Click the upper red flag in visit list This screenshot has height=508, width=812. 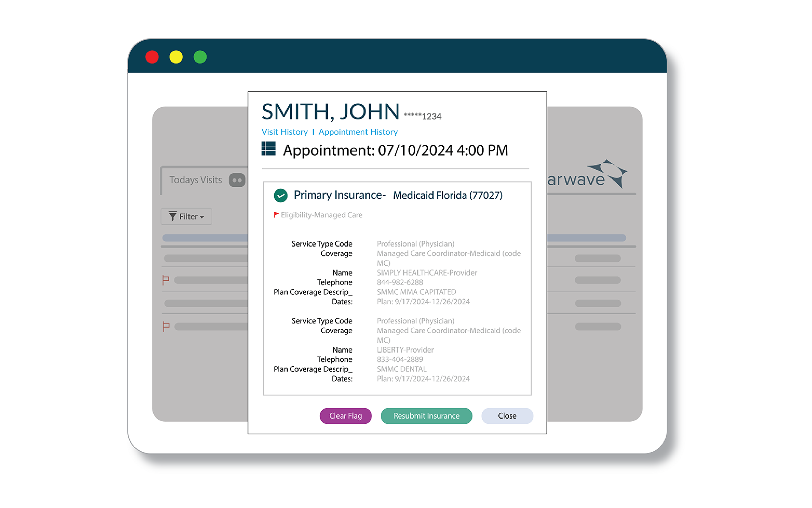[x=166, y=280]
